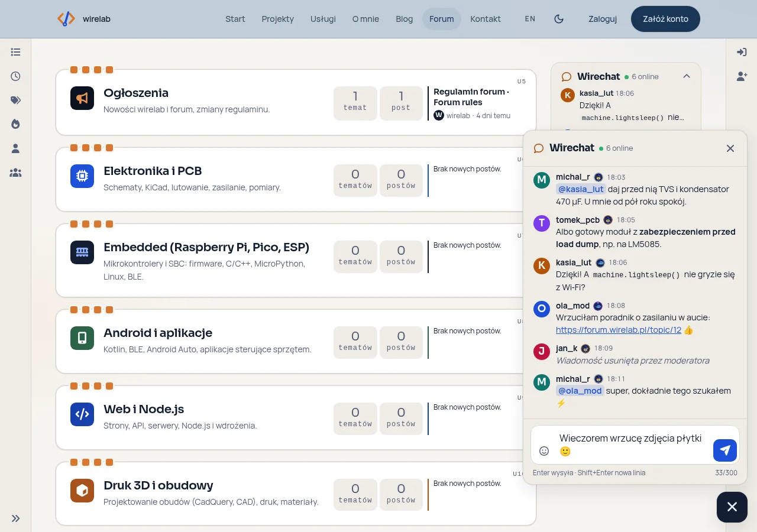
Task: Open the Usługi menu item
Action: click(x=323, y=19)
